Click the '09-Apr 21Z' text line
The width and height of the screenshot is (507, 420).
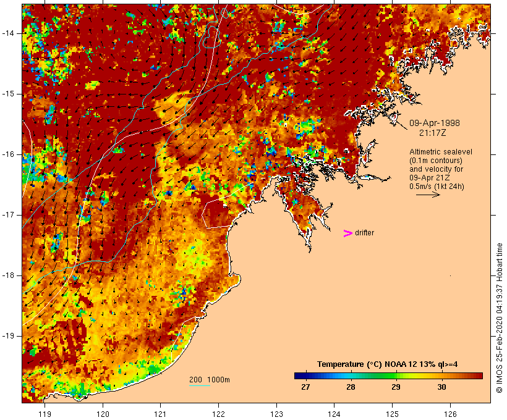point(429,178)
